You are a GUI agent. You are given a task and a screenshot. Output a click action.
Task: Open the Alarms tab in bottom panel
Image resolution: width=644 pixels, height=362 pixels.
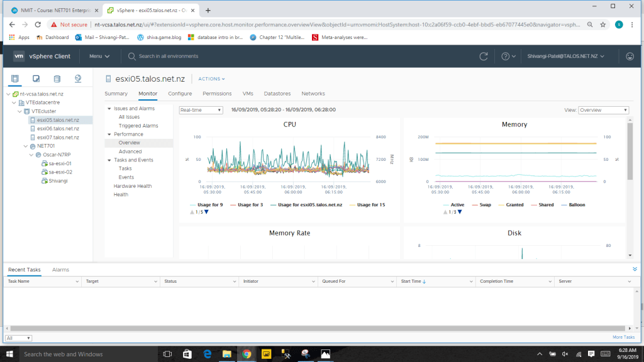coord(60,270)
